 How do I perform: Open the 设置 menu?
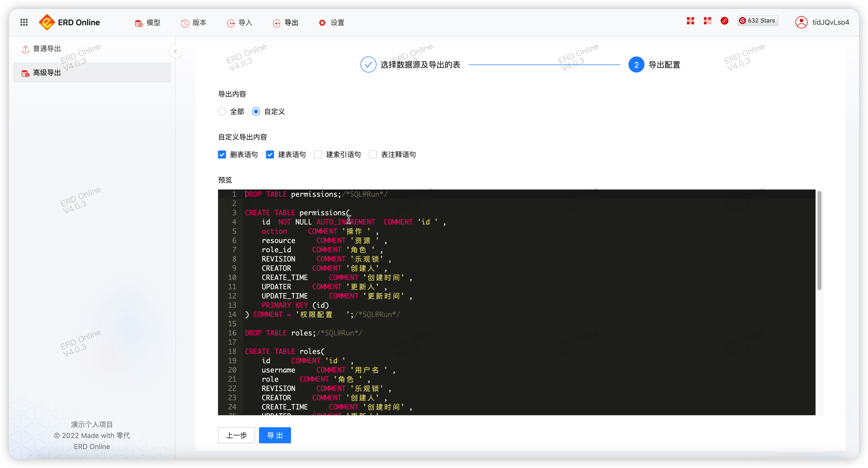(x=331, y=22)
